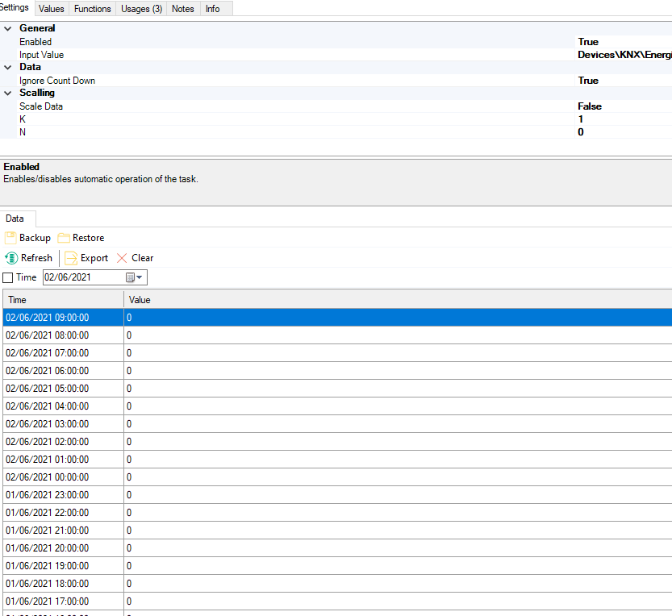Enable the Time filter checkbox
The image size is (672, 616).
[8, 277]
